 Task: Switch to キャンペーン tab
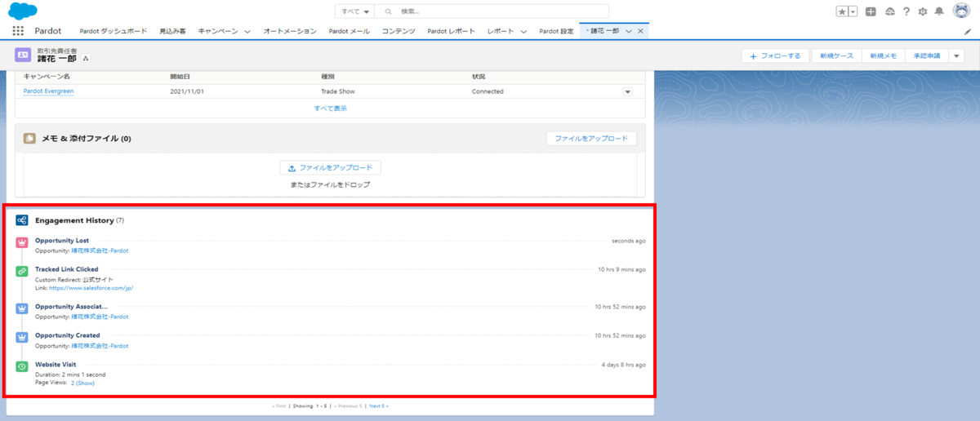(218, 31)
